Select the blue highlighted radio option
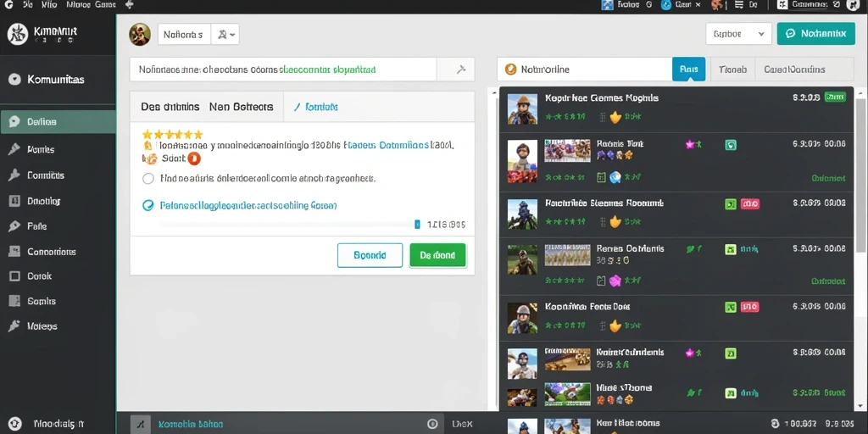868x434 pixels. click(x=147, y=205)
